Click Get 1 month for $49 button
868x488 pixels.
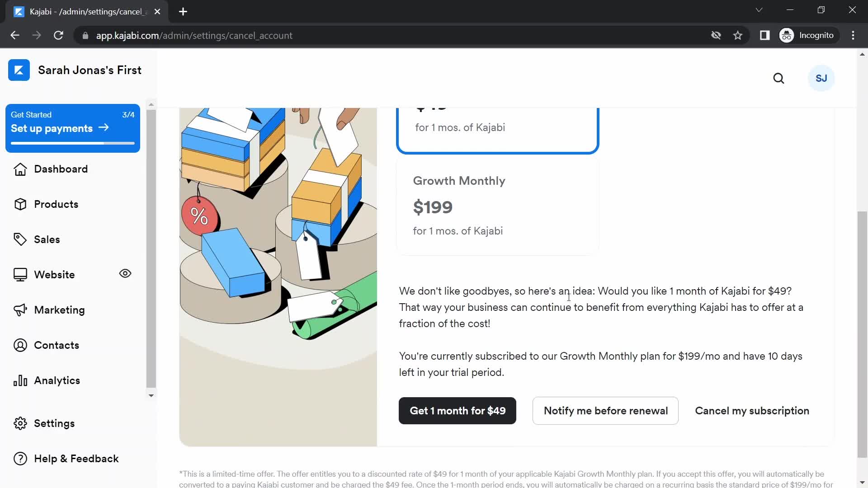[x=457, y=411]
